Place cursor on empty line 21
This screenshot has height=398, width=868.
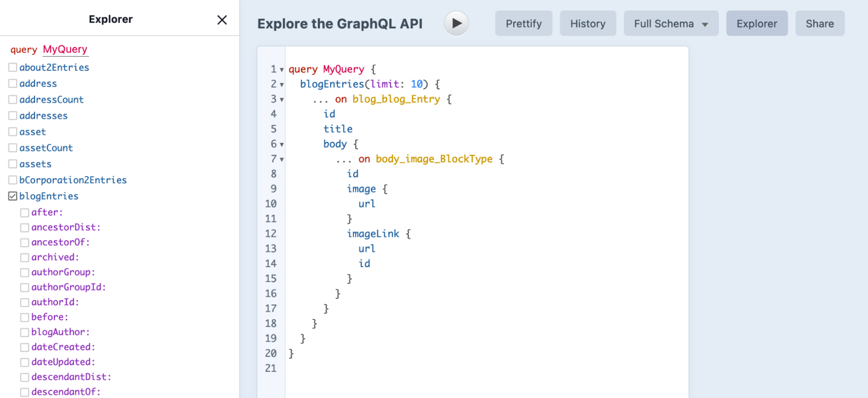point(486,368)
